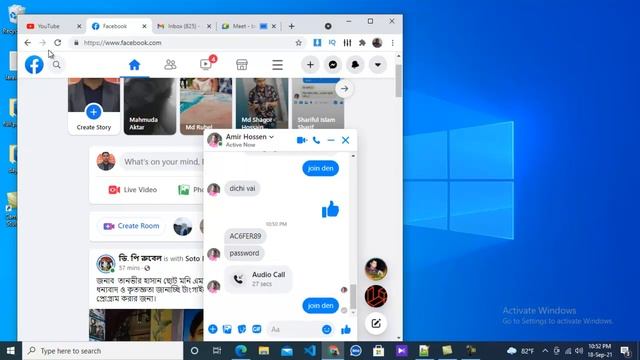640x360 pixels.
Task: Click the Create Story card
Action: [94, 106]
